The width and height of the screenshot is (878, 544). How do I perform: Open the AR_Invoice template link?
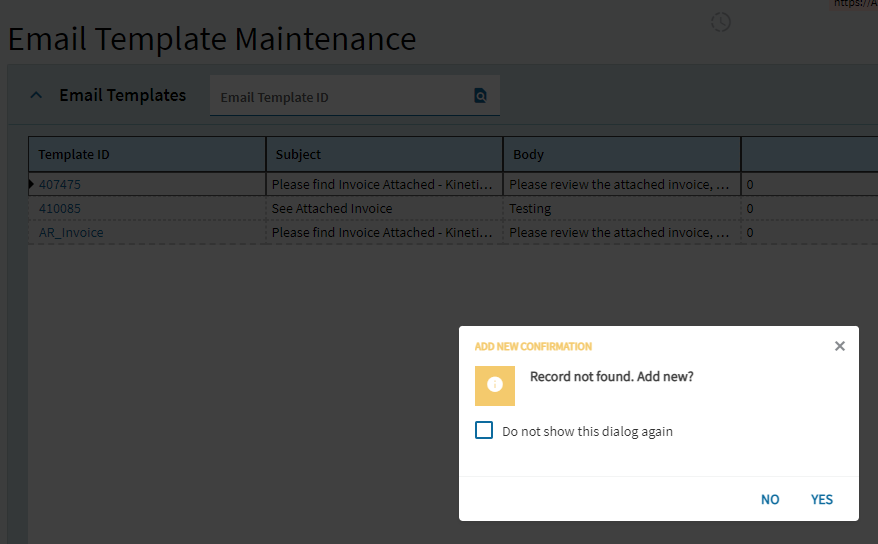pos(71,233)
